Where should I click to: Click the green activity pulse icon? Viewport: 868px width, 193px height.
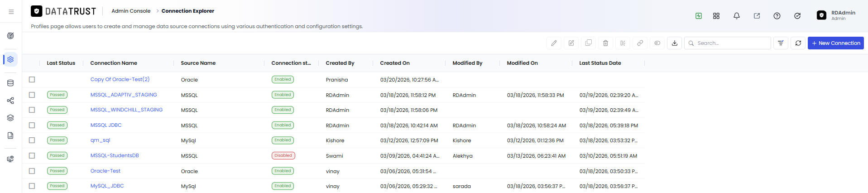tap(699, 16)
